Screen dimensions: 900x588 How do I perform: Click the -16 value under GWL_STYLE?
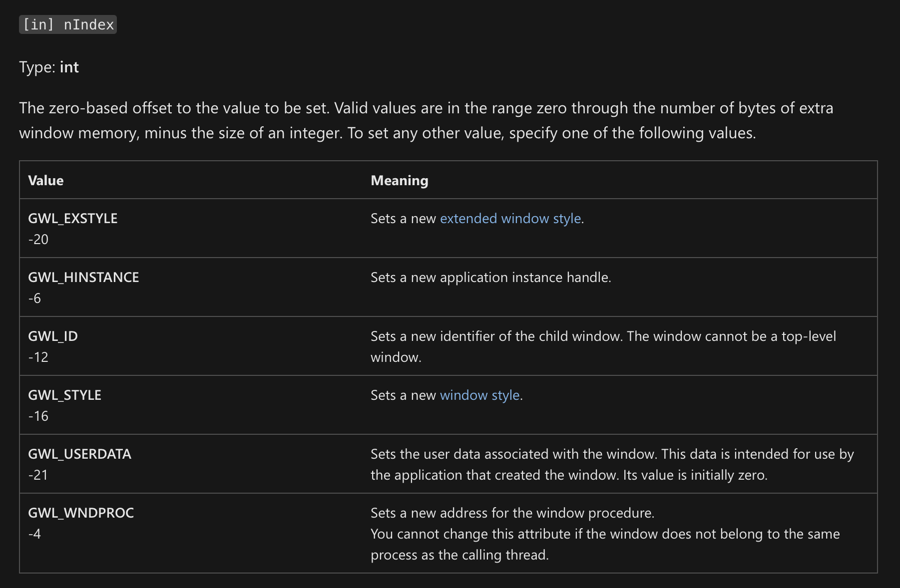pos(38,416)
